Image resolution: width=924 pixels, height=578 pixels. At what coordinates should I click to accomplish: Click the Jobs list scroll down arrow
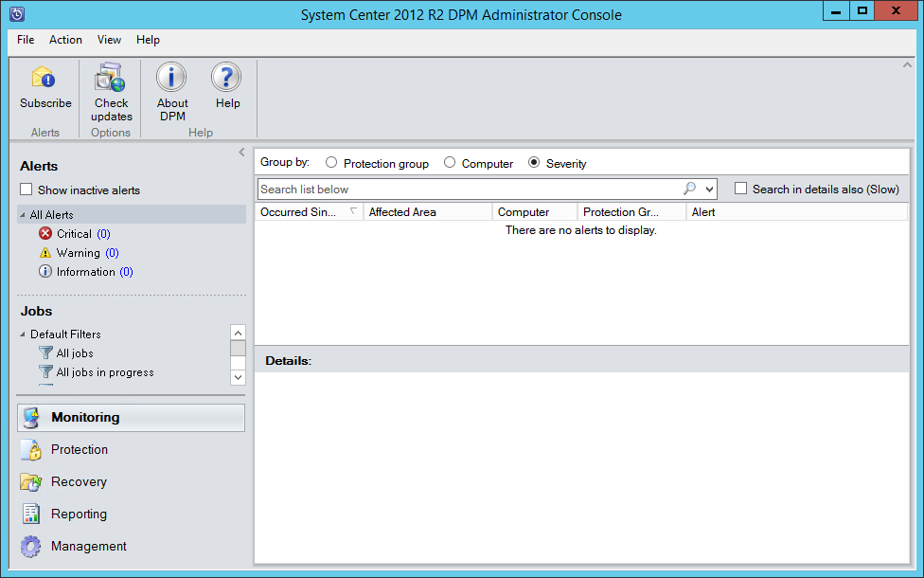238,377
